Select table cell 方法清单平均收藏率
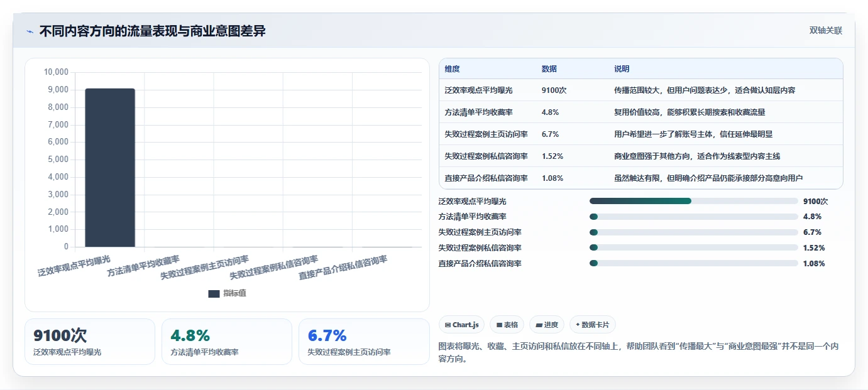 (478, 112)
